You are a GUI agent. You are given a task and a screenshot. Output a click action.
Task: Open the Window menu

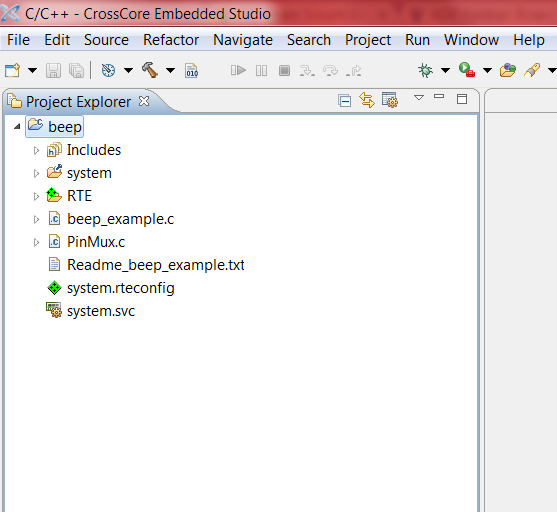471,40
